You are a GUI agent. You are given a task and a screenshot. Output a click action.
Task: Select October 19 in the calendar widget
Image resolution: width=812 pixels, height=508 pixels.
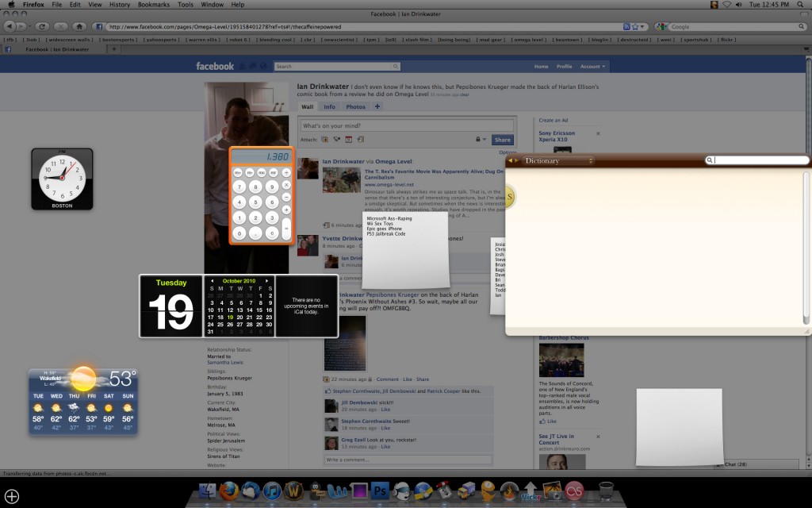point(230,317)
